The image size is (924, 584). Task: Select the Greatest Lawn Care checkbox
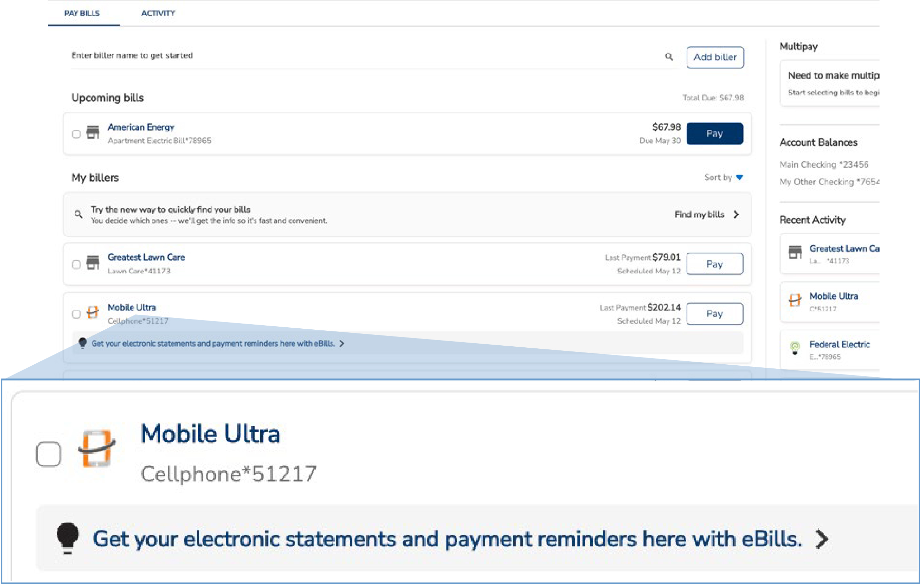click(76, 264)
